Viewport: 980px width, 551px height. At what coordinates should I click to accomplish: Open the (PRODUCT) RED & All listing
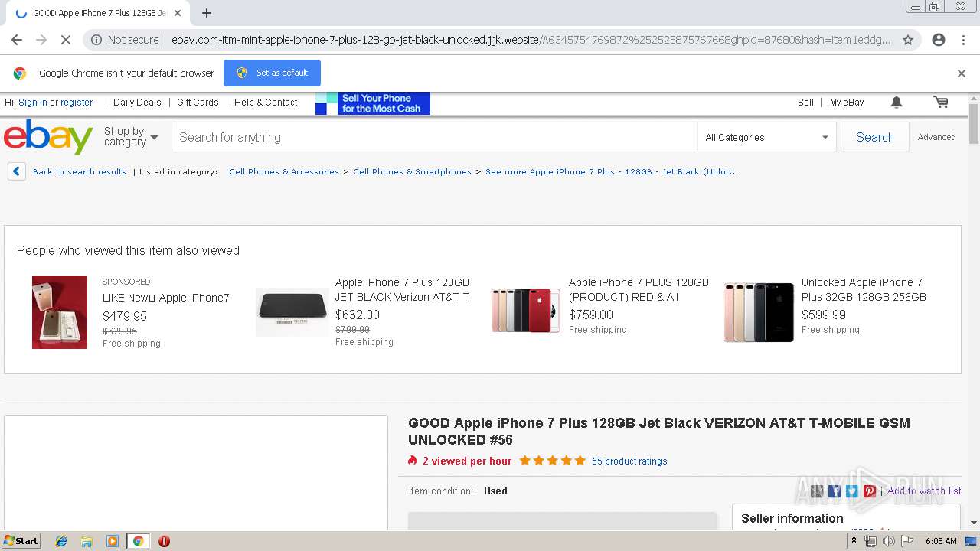(x=639, y=289)
